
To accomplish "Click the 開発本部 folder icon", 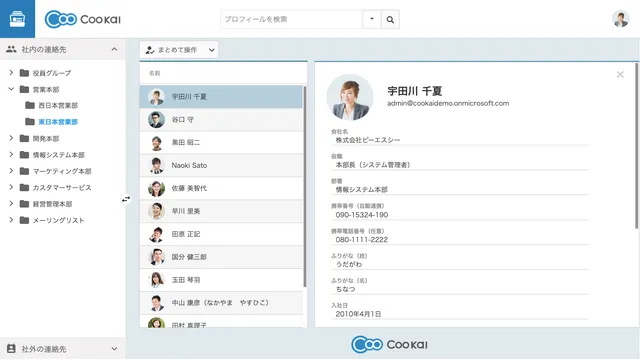I will (24, 138).
